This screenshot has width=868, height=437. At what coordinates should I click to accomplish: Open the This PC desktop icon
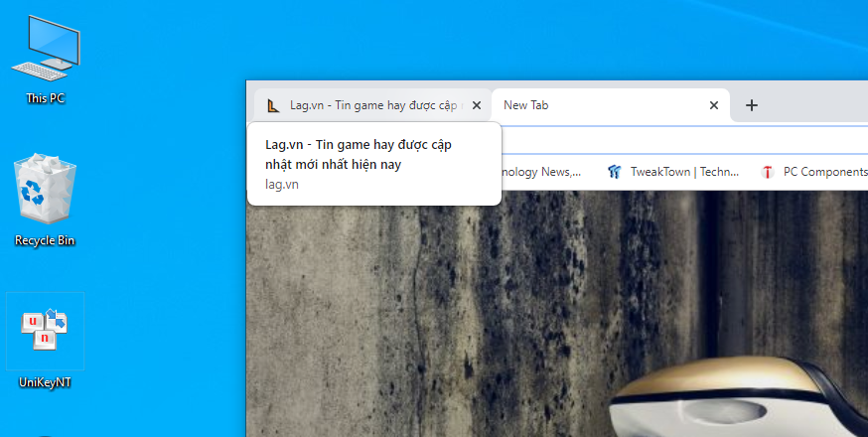tap(46, 59)
